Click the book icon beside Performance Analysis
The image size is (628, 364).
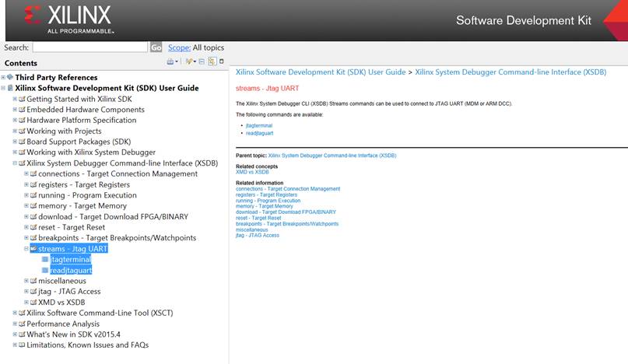(x=22, y=324)
